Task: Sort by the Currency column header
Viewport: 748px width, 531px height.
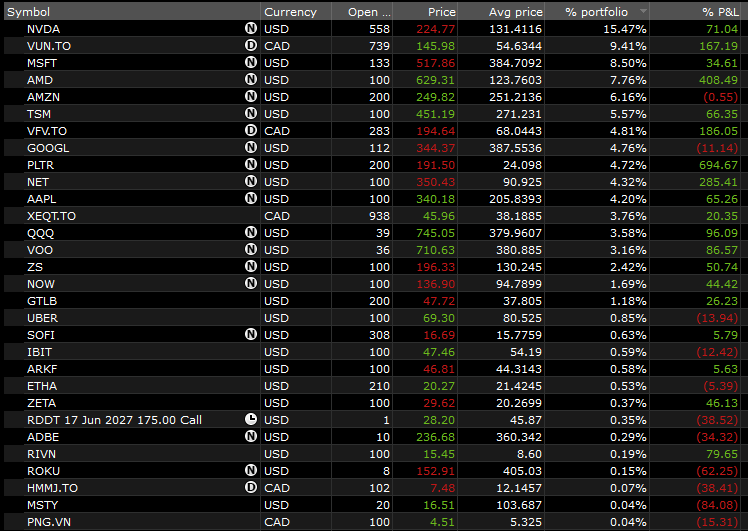Action: 296,11
